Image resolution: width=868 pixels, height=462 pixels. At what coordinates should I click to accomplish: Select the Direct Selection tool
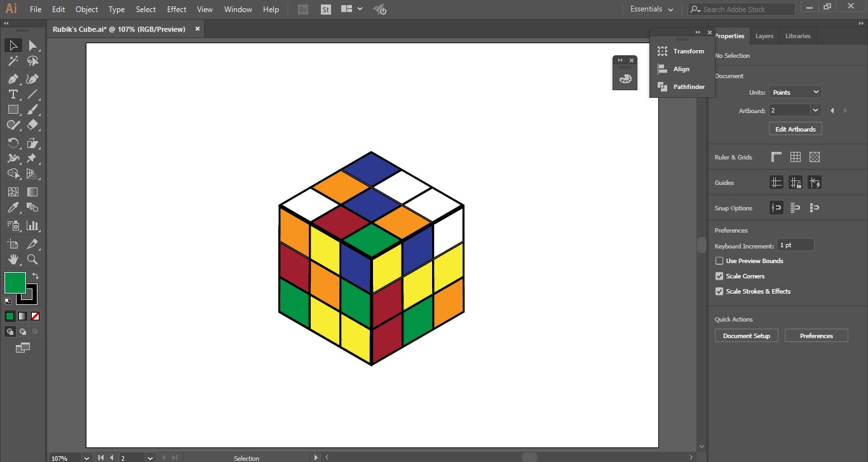[x=32, y=46]
